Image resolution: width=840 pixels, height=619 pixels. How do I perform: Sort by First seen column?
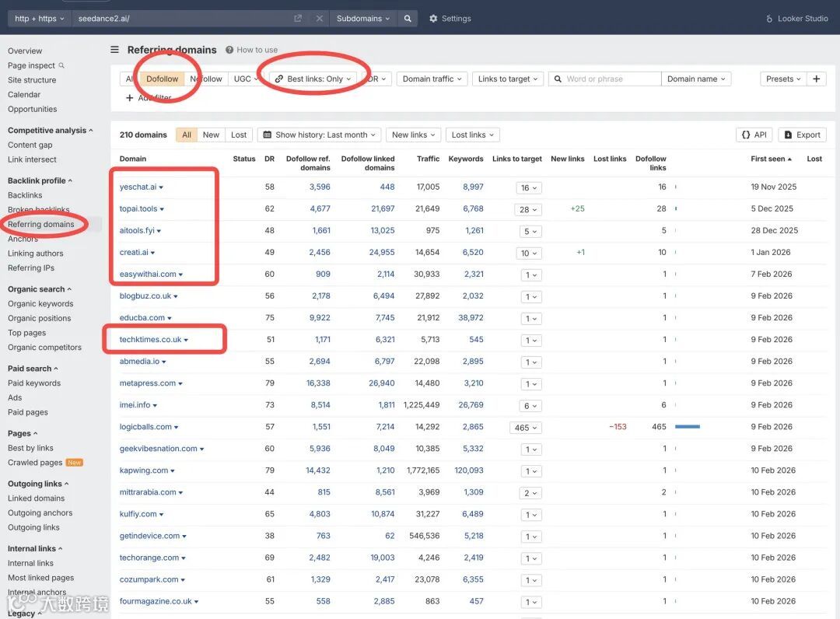point(771,159)
